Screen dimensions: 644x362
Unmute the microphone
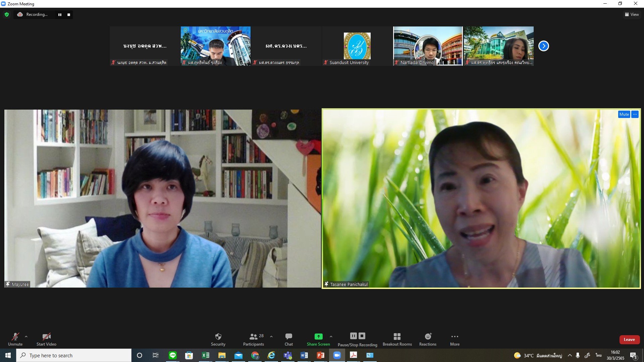click(15, 337)
